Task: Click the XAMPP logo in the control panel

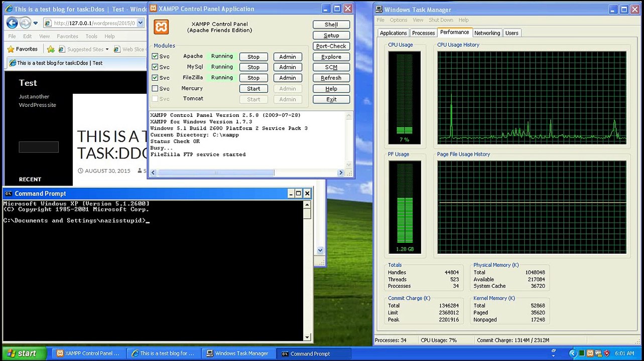Action: (161, 27)
